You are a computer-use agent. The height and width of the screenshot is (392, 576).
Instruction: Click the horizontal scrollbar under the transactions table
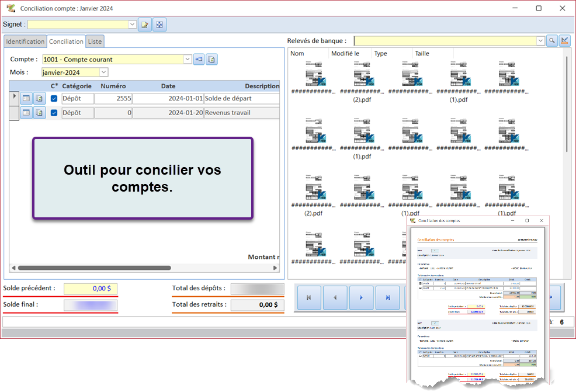93,268
